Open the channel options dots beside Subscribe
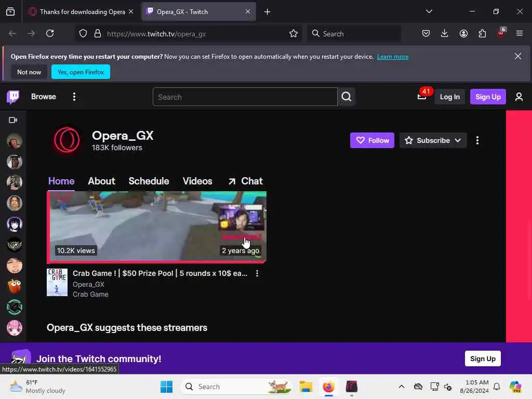This screenshot has width=532, height=399. (477, 140)
